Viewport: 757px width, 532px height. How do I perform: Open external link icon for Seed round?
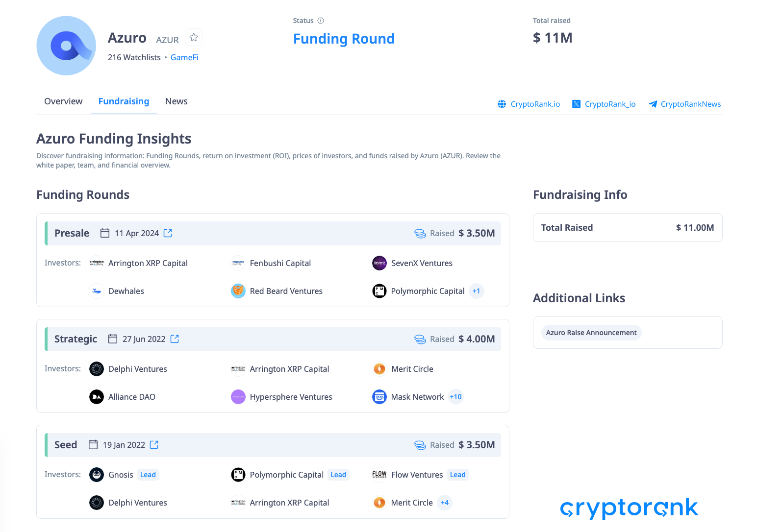pos(154,445)
